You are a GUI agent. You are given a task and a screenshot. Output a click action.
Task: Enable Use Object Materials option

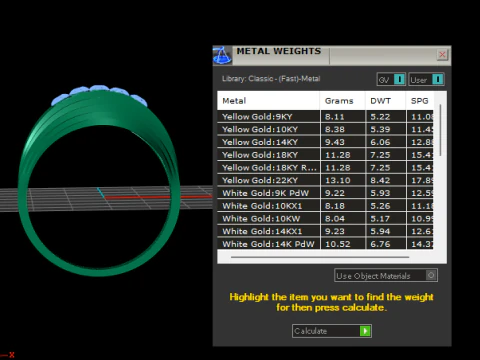[x=431, y=275]
